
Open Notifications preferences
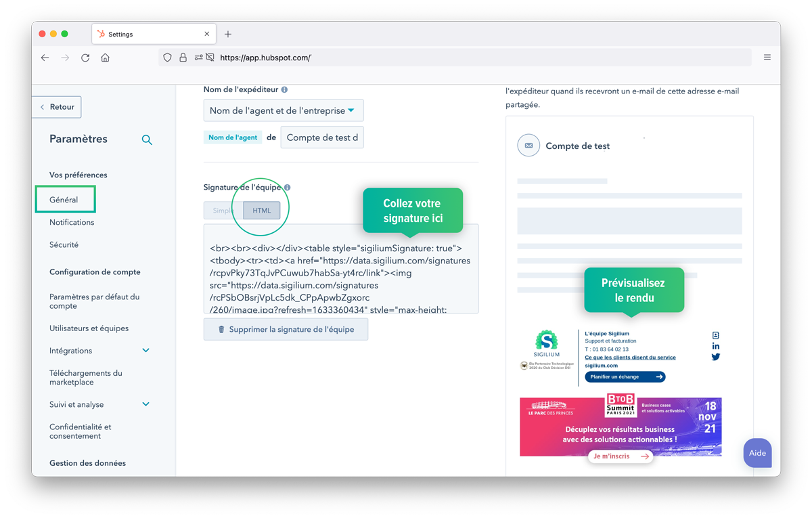point(72,222)
